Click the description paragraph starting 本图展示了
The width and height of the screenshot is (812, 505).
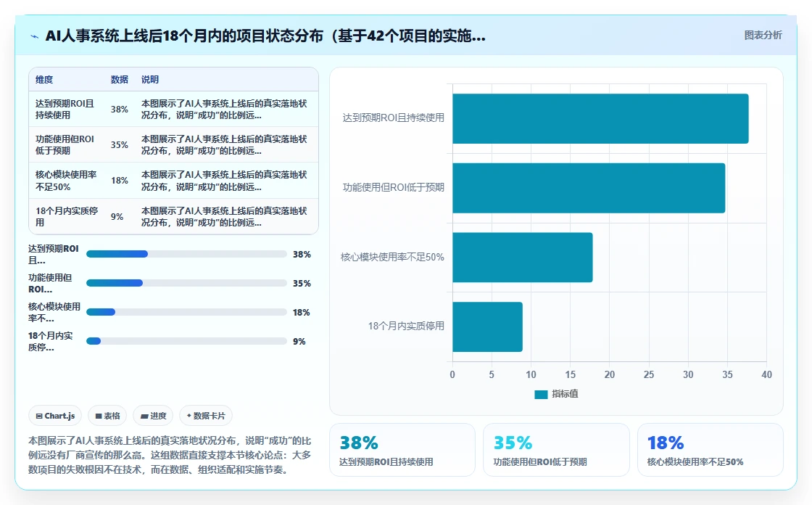(170, 455)
